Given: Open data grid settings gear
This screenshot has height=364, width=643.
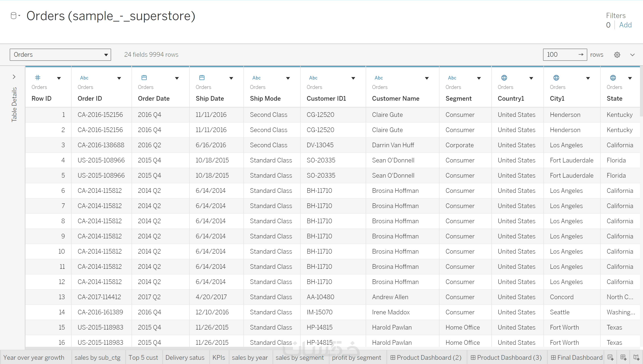Looking at the screenshot, I should 617,55.
